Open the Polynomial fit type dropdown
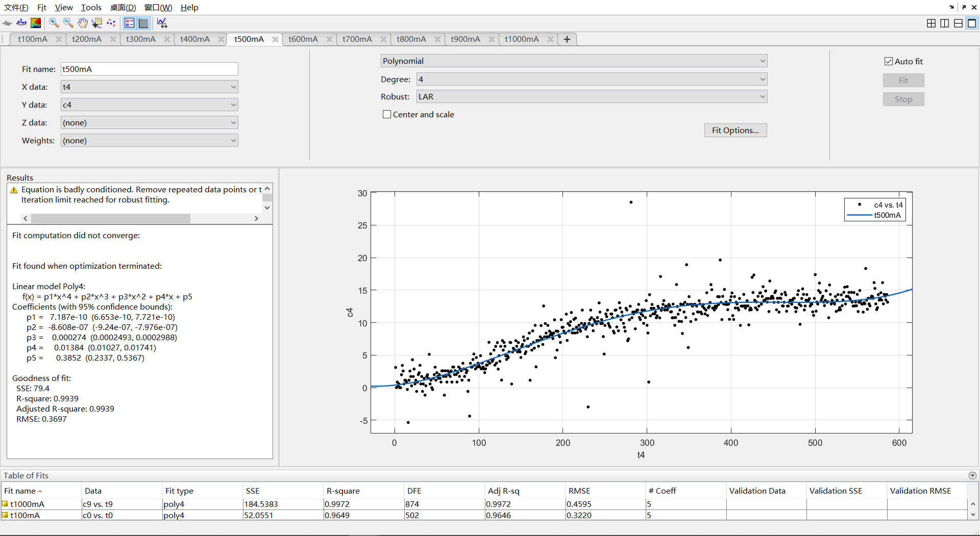The image size is (980, 536). click(574, 61)
